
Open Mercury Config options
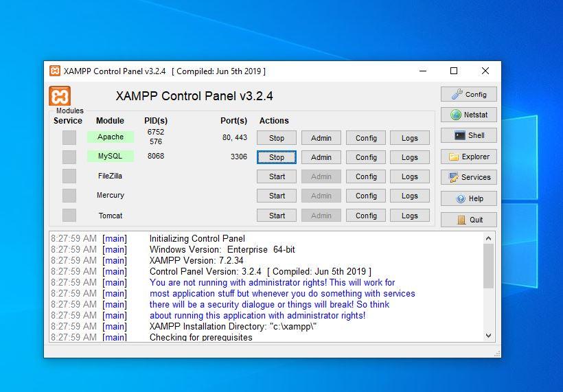click(x=366, y=196)
